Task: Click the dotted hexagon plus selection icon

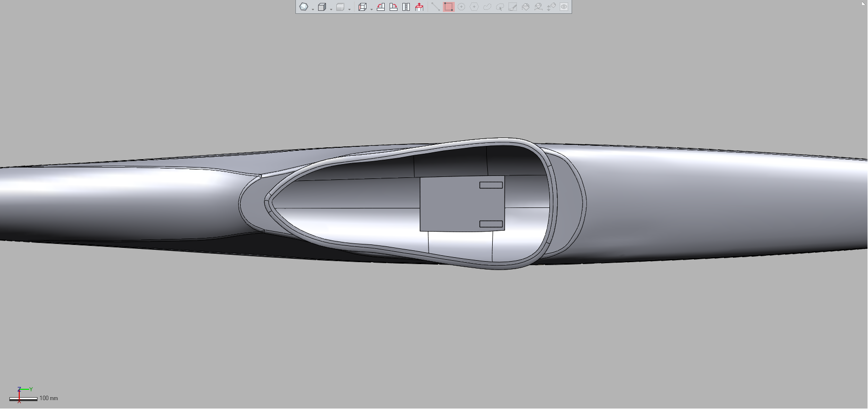Action: point(474,7)
